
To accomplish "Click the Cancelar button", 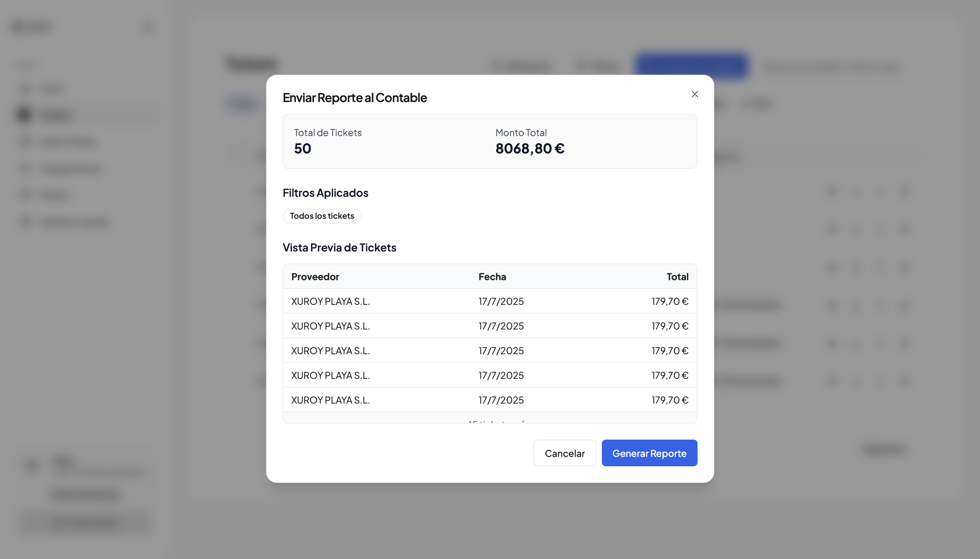I will point(565,453).
